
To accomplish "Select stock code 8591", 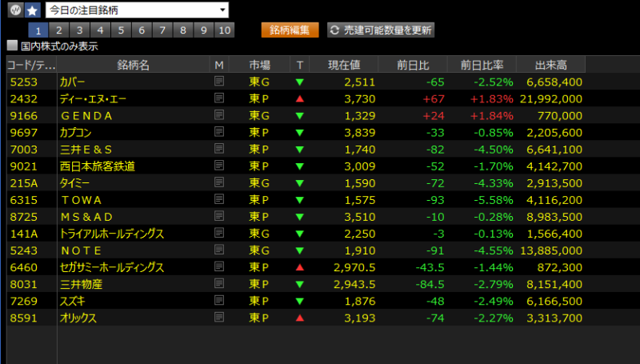I will 24,318.
